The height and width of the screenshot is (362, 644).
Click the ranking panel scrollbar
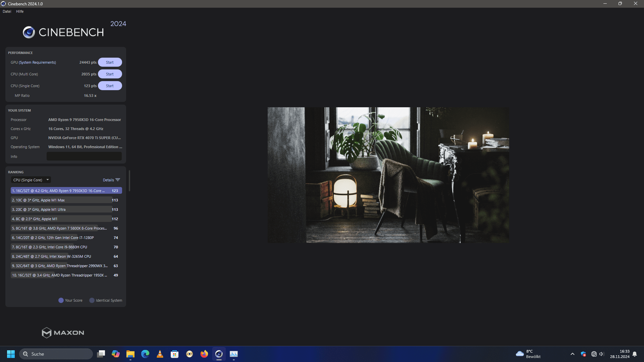(x=129, y=181)
